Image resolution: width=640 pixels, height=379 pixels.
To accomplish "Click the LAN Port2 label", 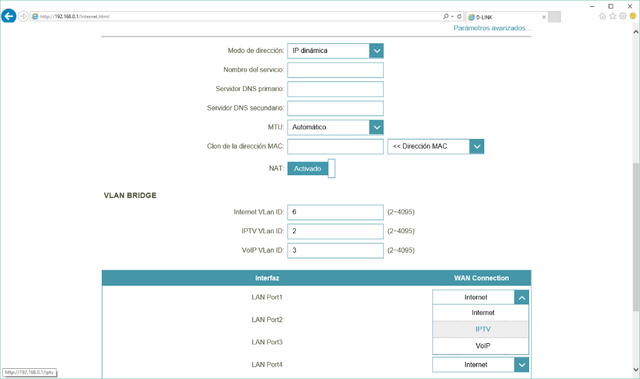I will click(x=267, y=320).
